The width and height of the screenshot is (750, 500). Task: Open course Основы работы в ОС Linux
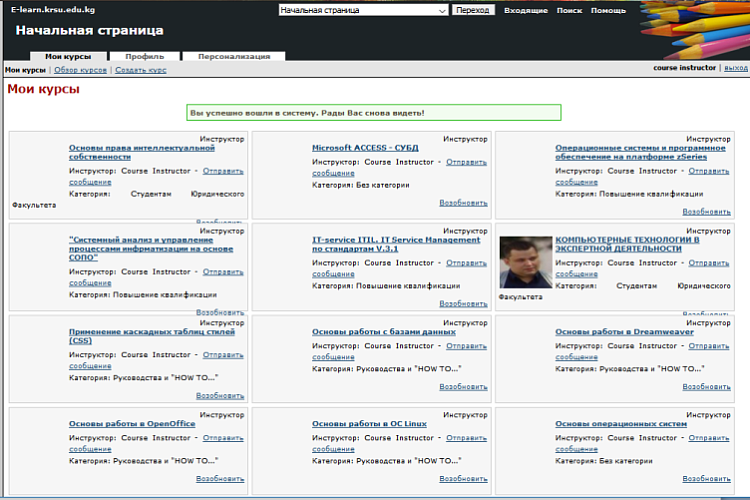pos(370,423)
